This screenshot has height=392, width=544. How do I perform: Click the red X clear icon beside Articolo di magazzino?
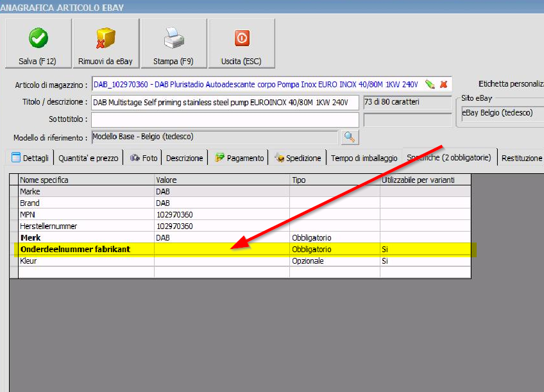coord(443,85)
